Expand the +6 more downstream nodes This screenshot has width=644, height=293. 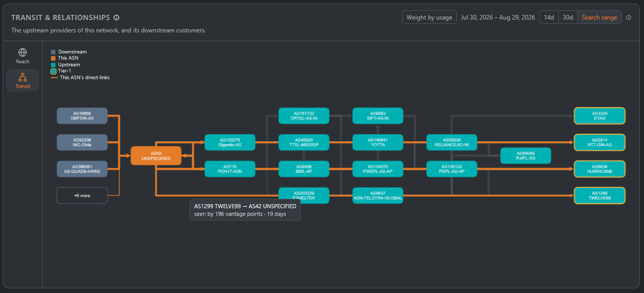[82, 196]
